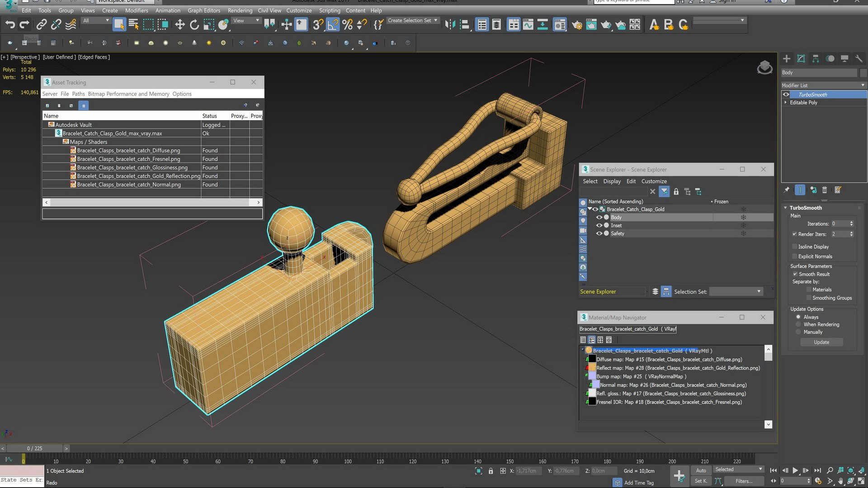Select the Select and Move tool

pyautogui.click(x=180, y=24)
